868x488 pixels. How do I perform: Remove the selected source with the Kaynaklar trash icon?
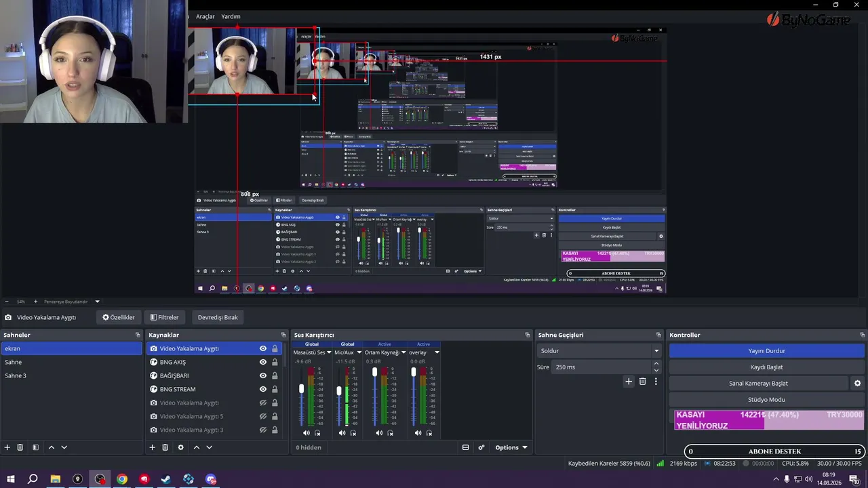tap(165, 447)
